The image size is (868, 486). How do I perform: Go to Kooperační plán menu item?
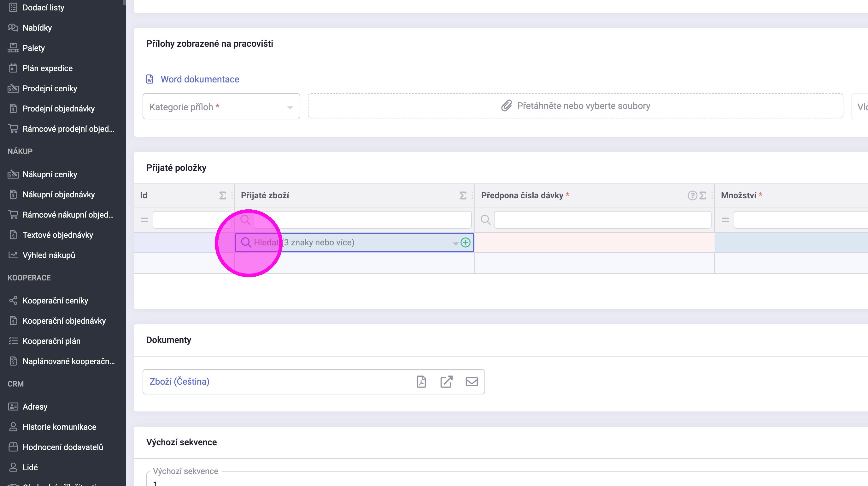(x=51, y=341)
